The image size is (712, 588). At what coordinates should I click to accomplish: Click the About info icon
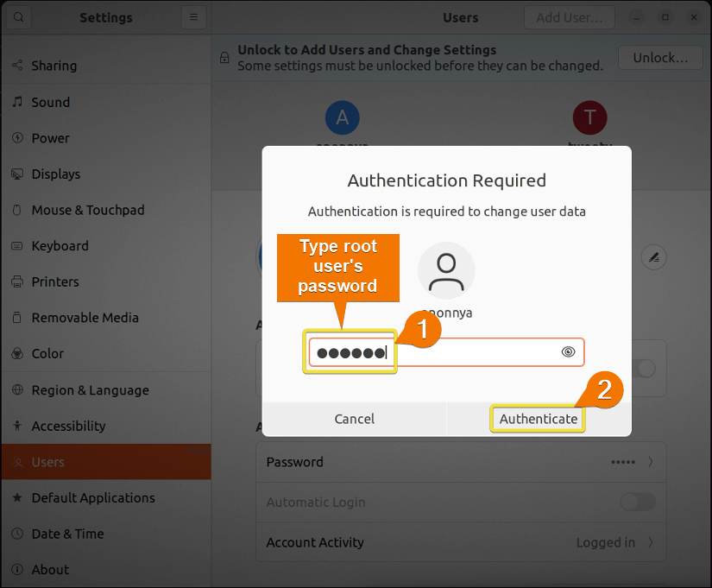click(x=17, y=569)
